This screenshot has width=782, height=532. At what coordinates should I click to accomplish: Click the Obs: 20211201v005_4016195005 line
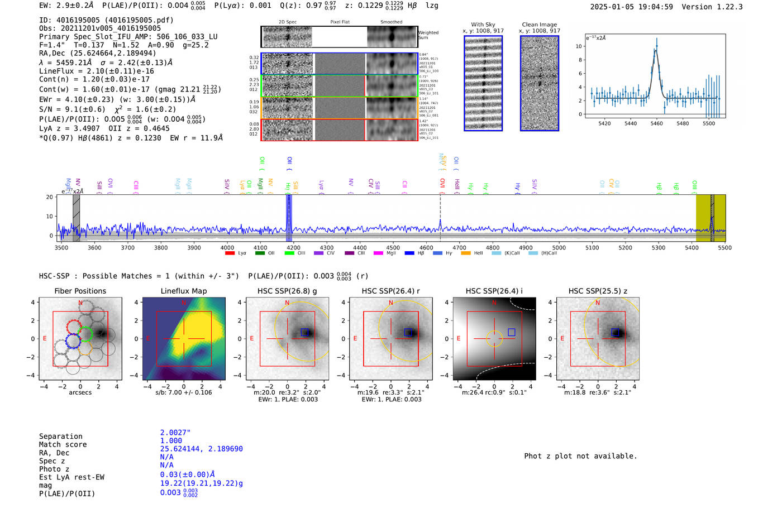100,28
